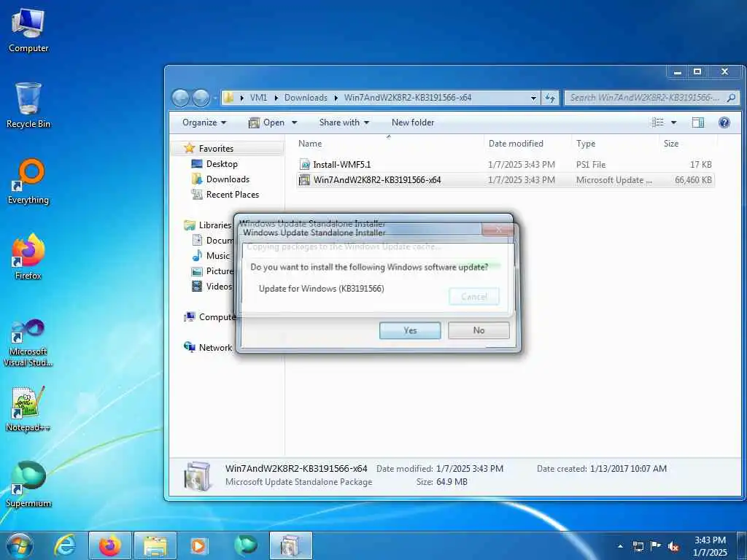747x560 pixels.
Task: Go back using Explorer's Back arrow
Action: 181,98
